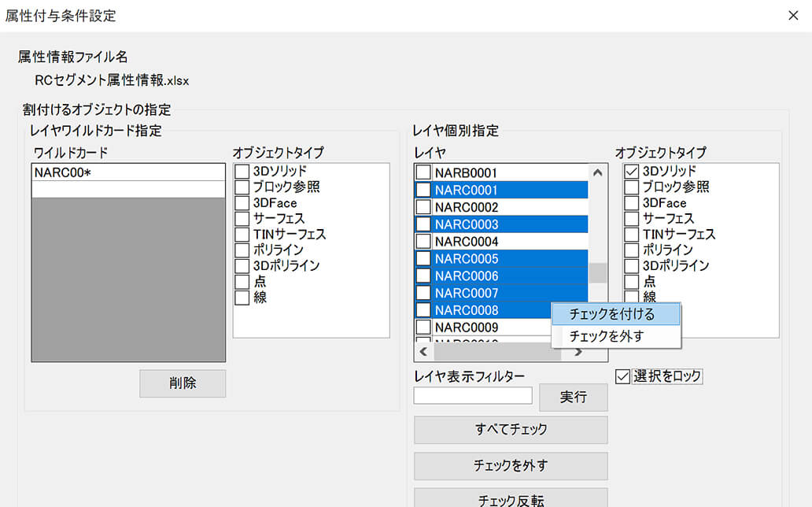
Task: Choose チェックを付ける from the context menu
Action: pos(616,314)
